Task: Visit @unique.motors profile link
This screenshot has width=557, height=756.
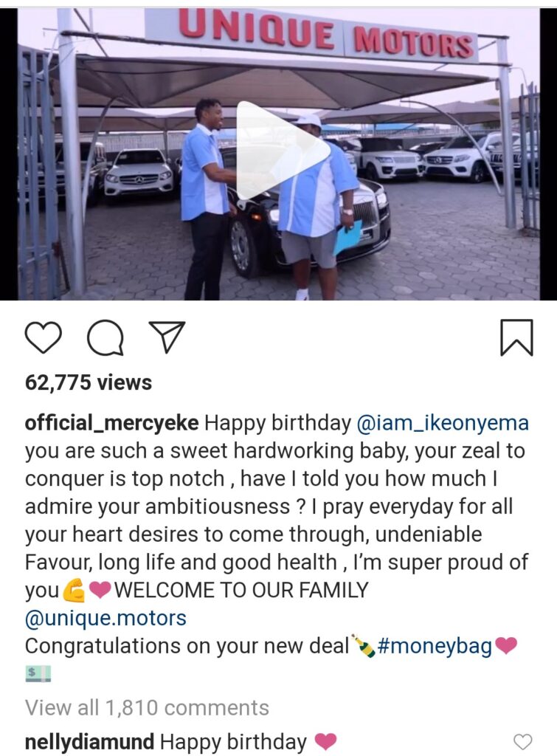Action: click(x=105, y=618)
